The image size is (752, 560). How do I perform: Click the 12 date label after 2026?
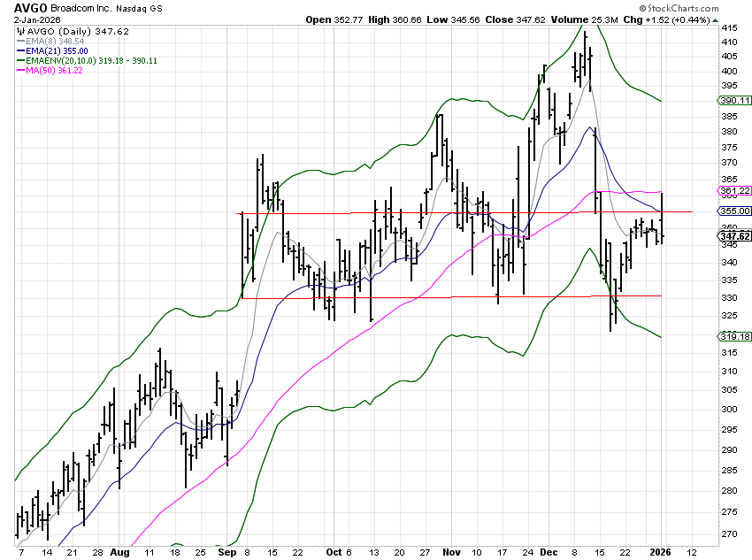tap(692, 552)
